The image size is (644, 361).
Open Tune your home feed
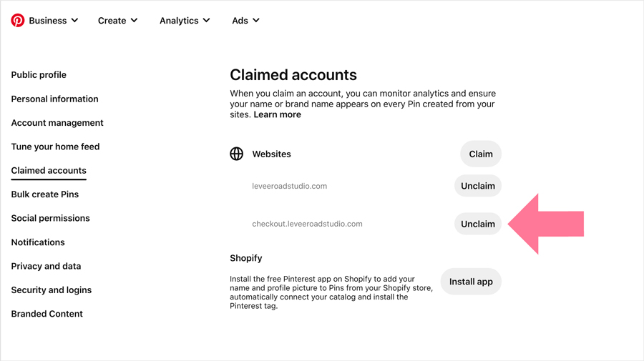click(x=55, y=147)
